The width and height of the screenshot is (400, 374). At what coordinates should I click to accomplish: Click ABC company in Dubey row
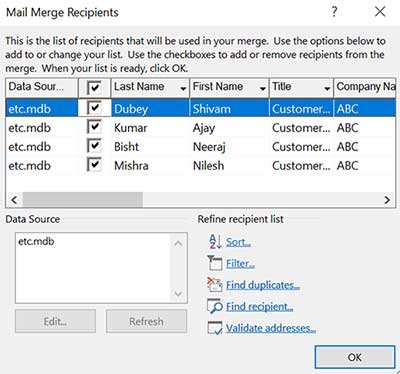(x=348, y=109)
